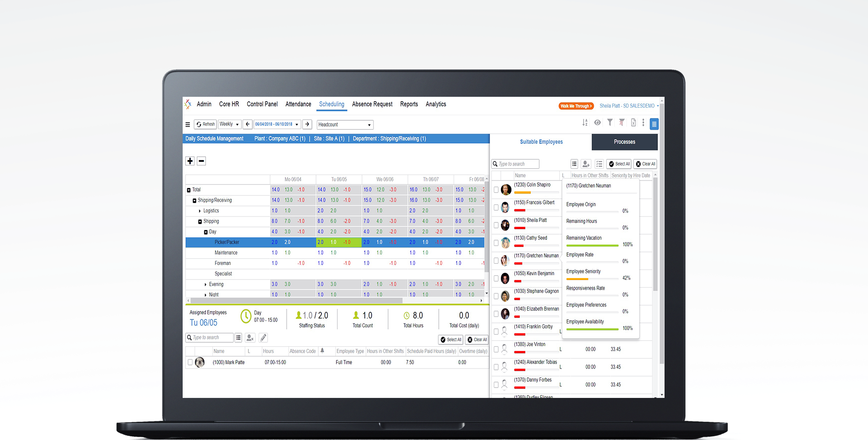
Task: Export schedule to Excel file icon
Action: tap(633, 123)
